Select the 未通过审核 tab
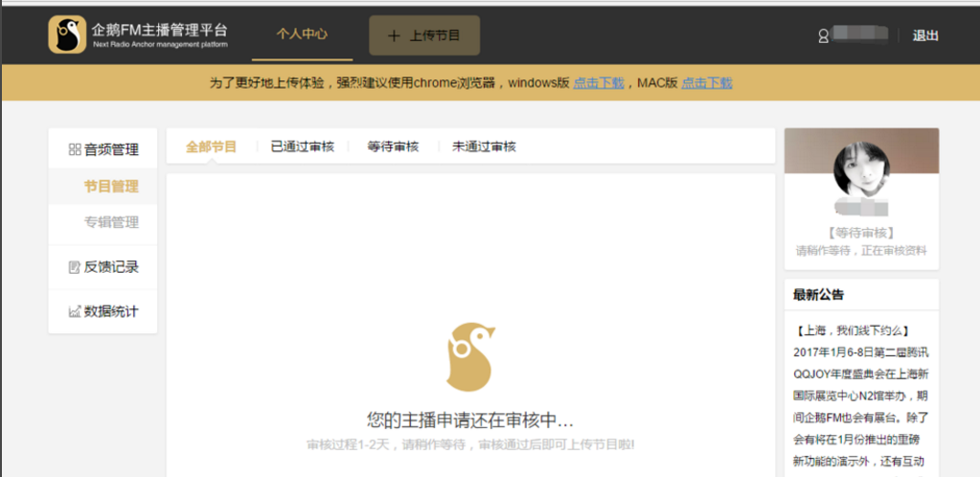Screen dimensions: 980x477 (x=485, y=147)
